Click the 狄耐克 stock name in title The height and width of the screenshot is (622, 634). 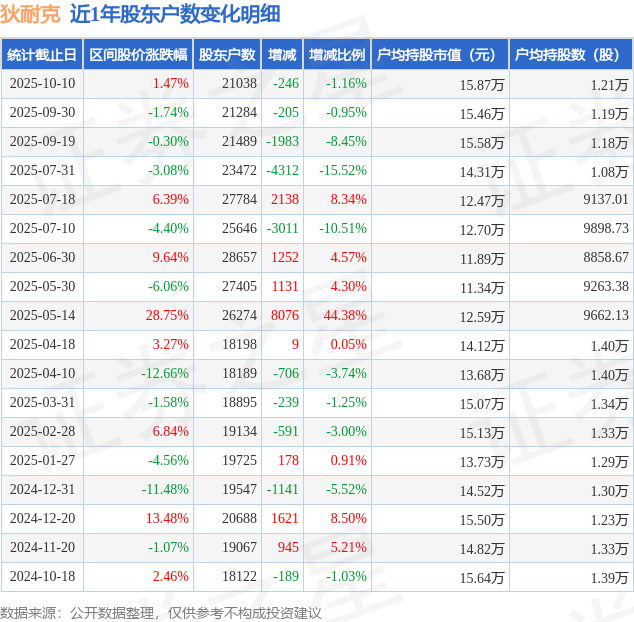coord(30,14)
